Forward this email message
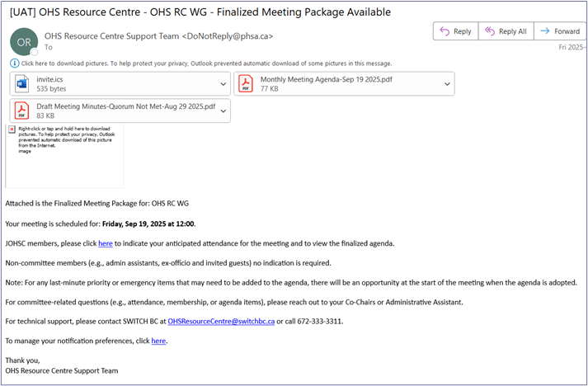This screenshot has height=386, width=588. [560, 31]
